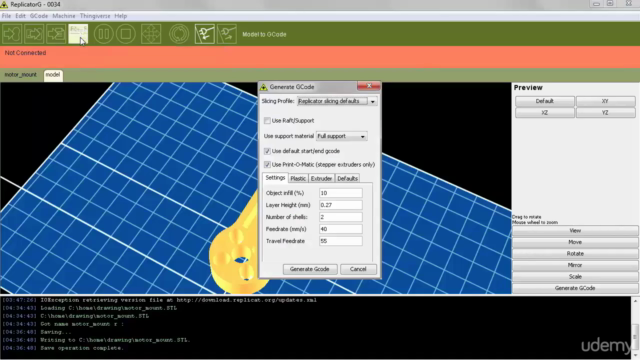Click the Generate Gcode dialog button

(309, 269)
